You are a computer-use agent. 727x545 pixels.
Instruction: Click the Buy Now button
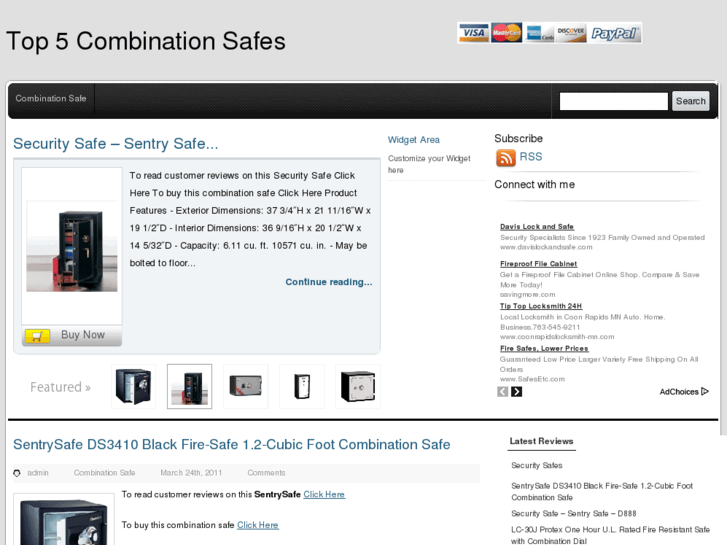tap(72, 335)
